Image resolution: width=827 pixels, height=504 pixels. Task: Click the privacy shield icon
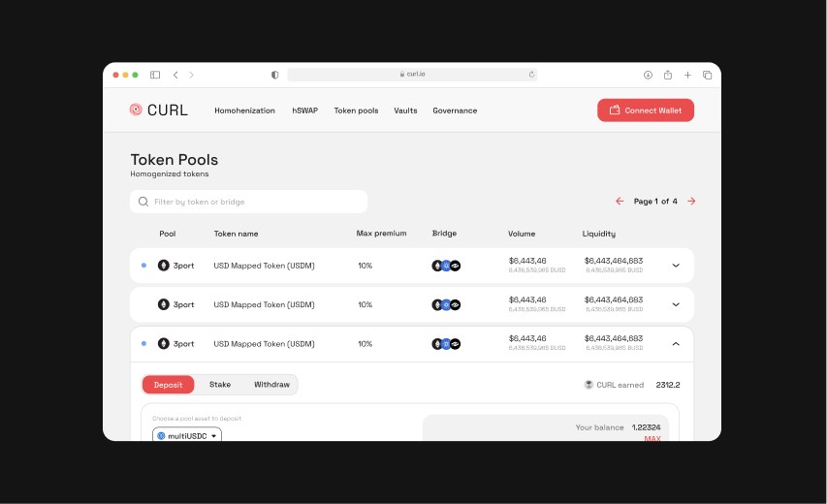tap(274, 75)
